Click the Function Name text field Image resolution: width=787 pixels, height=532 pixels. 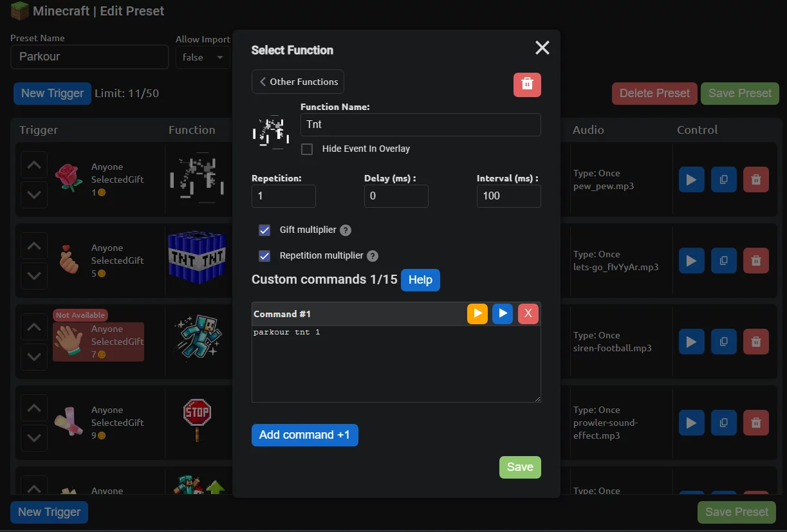(x=420, y=125)
